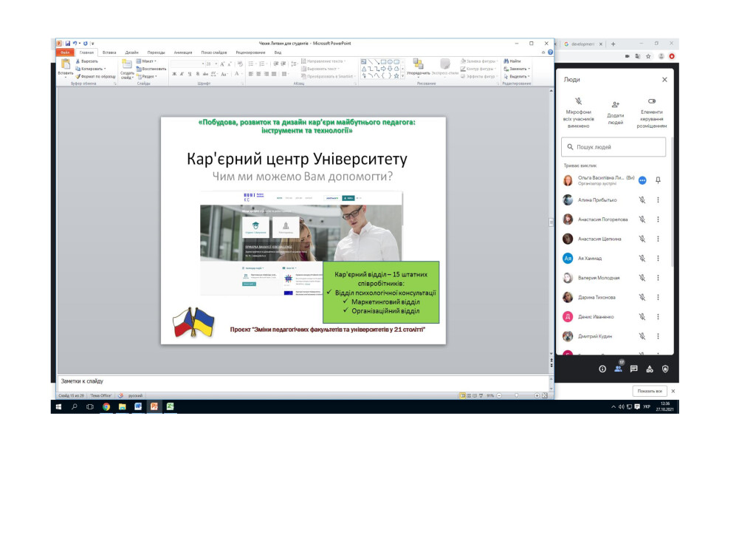Screen dimensions: 756x535
Task: Undo the last action in PowerPoint
Action: 75,44
